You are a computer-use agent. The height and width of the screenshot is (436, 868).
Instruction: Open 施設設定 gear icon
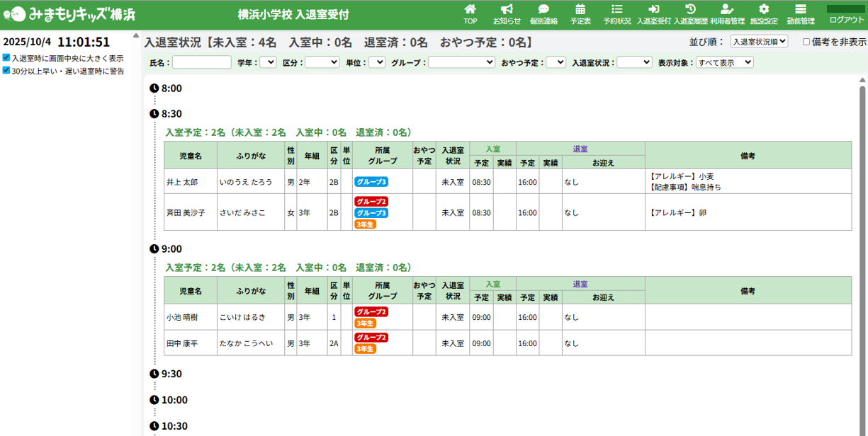point(764,10)
